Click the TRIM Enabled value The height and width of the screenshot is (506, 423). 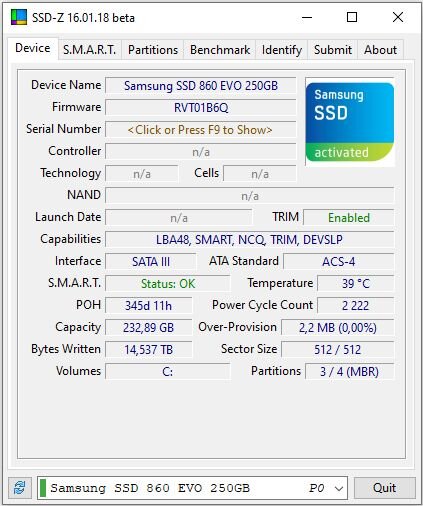tap(349, 218)
